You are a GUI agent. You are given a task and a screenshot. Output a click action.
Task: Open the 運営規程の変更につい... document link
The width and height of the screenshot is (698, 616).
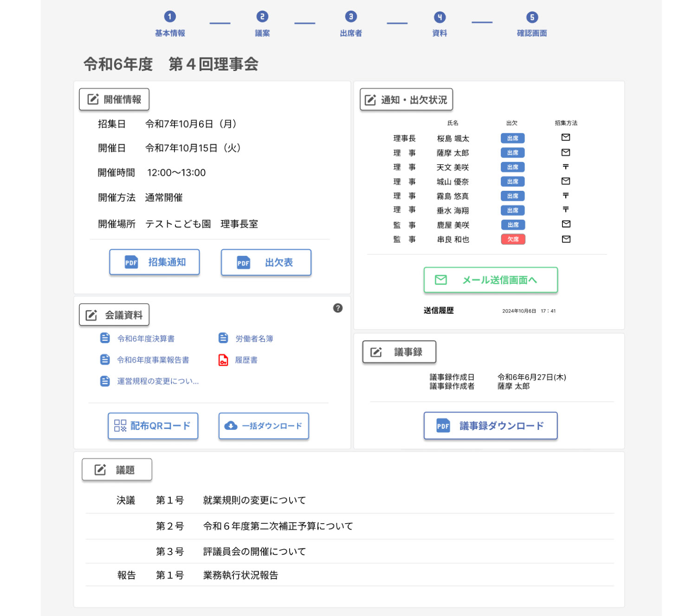[x=157, y=381]
